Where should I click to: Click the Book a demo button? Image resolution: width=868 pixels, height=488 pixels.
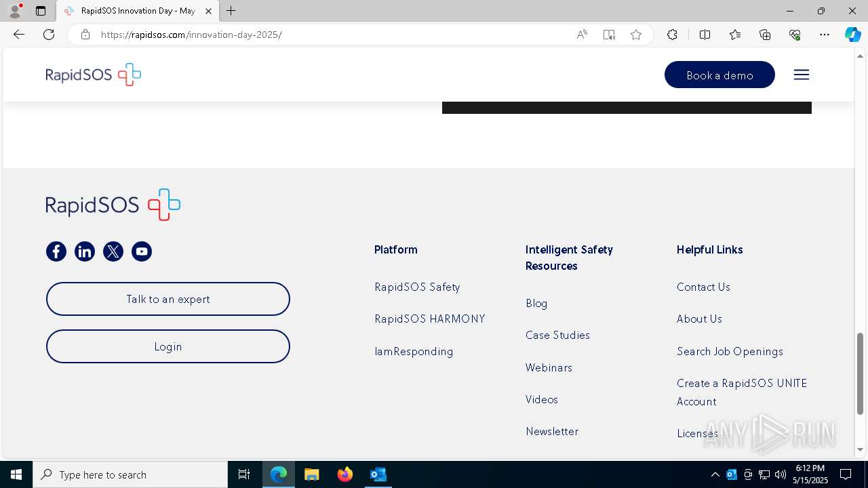(719, 75)
